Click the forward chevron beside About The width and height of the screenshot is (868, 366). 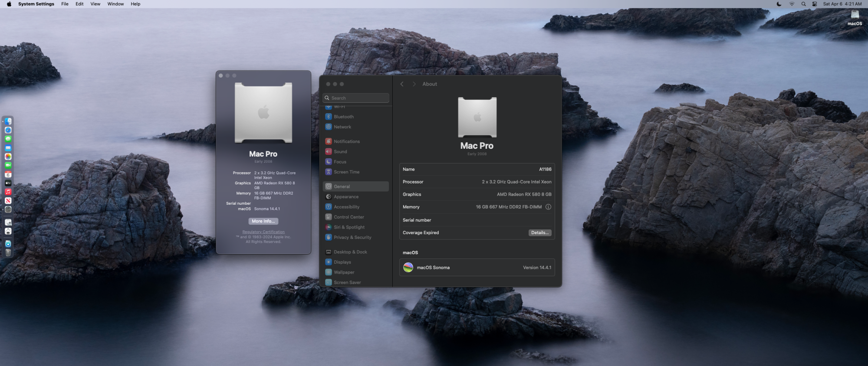coord(414,84)
